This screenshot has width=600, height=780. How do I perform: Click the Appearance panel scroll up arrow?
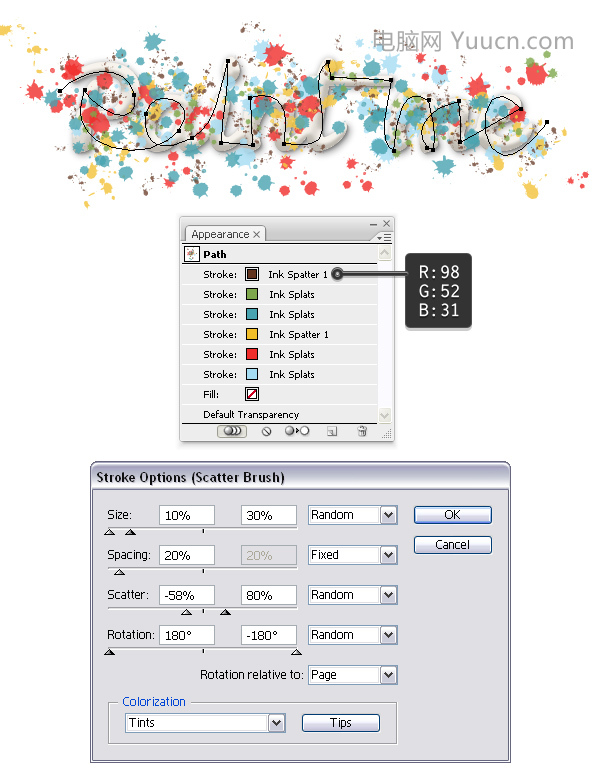385,253
